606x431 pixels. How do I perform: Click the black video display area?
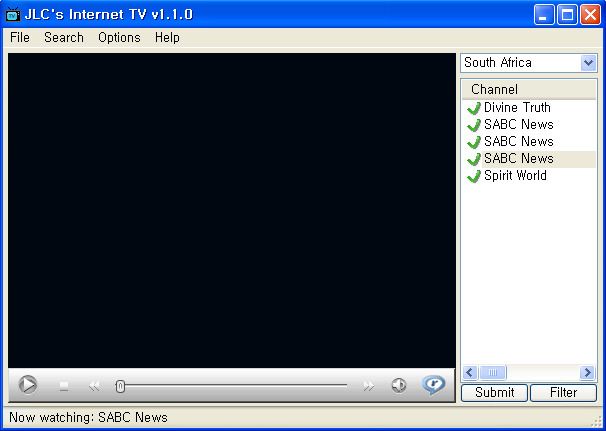pyautogui.click(x=232, y=211)
